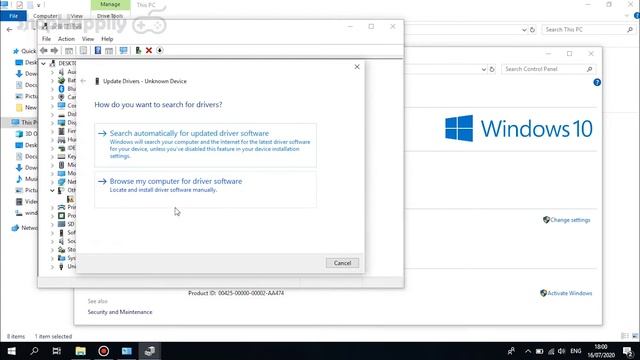Open Properties from Device Manager toolbar
This screenshot has width=640, height=360.
(x=83, y=50)
